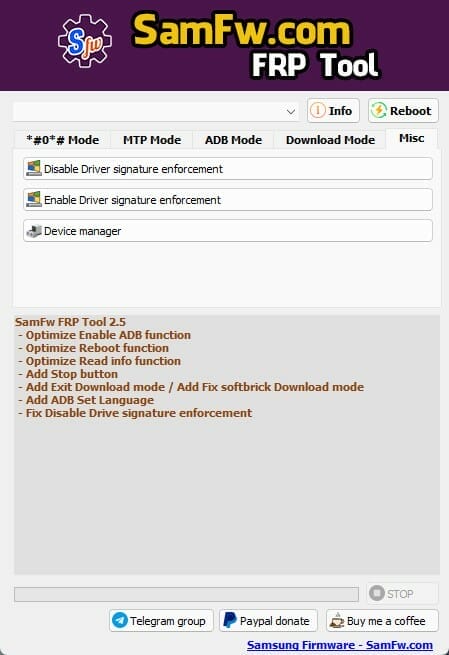
Task: Click the STOP button
Action: (x=403, y=594)
